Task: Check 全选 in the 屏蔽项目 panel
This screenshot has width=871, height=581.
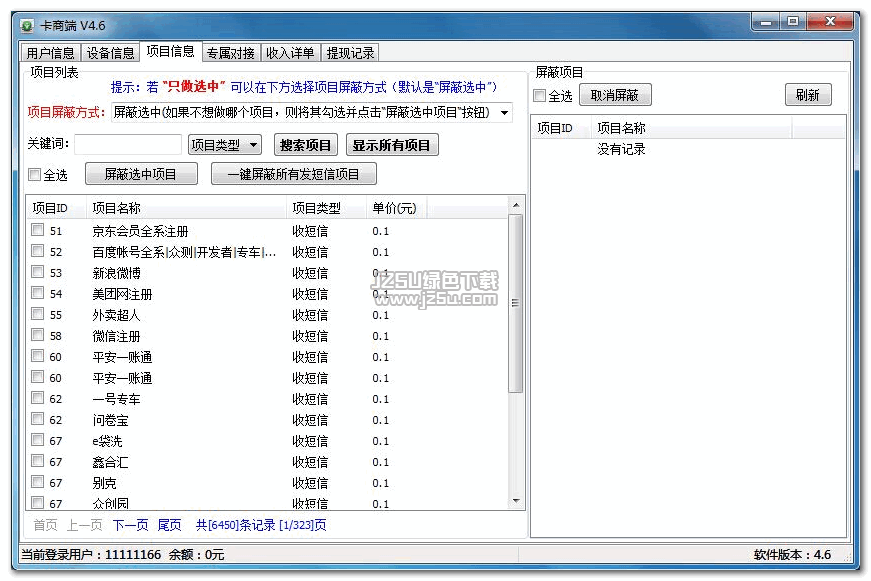Action: click(540, 96)
